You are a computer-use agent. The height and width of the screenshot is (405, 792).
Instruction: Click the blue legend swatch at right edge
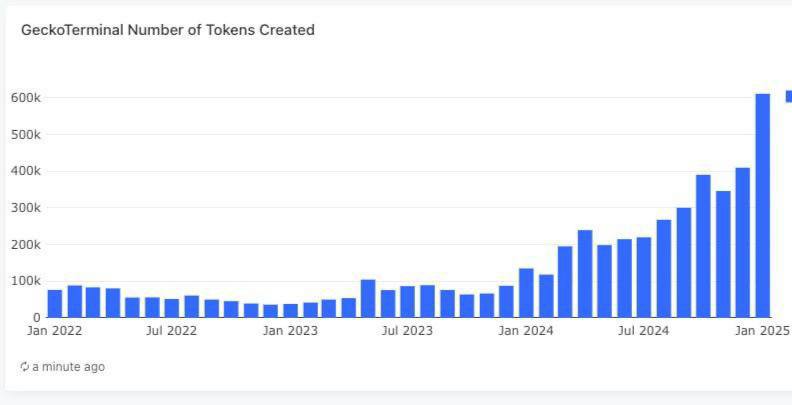point(788,96)
